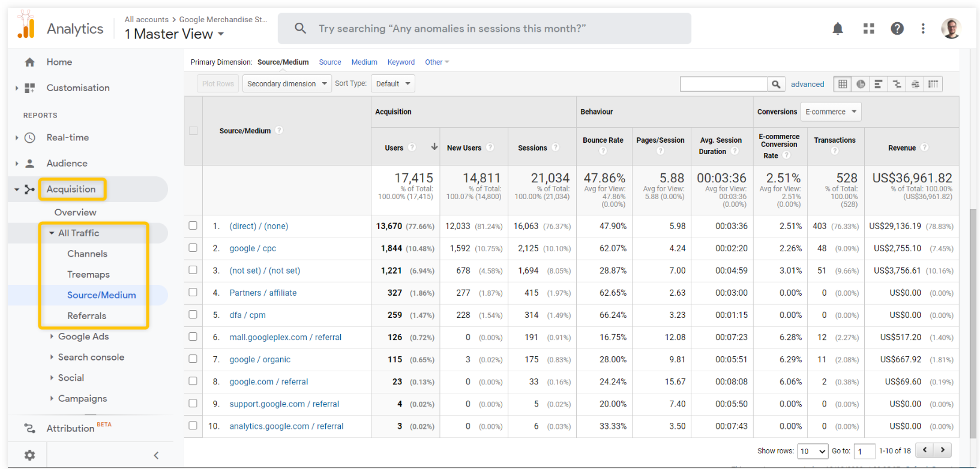Open the notifications bell

pos(838,28)
